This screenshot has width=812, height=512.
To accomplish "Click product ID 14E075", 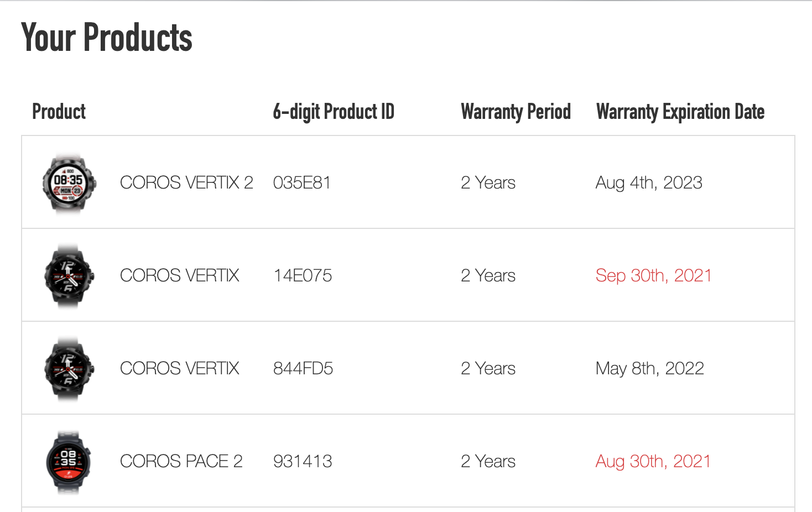I will pyautogui.click(x=303, y=275).
